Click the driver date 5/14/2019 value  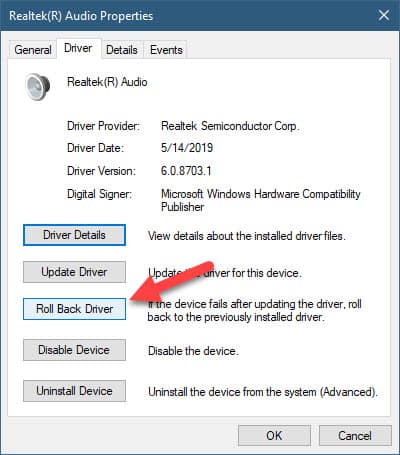[x=187, y=148]
